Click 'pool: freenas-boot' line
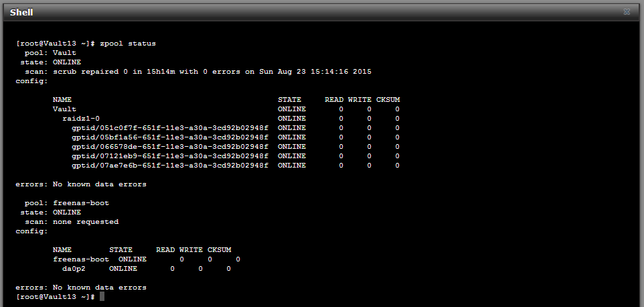 point(66,203)
